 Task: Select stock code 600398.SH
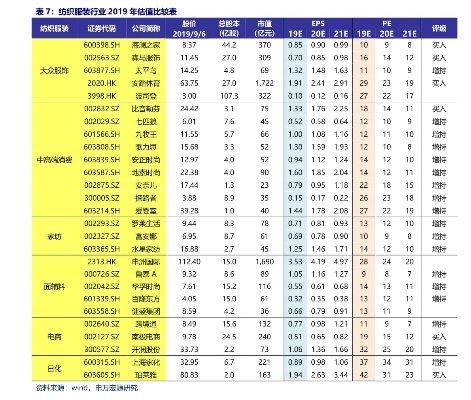102,45
